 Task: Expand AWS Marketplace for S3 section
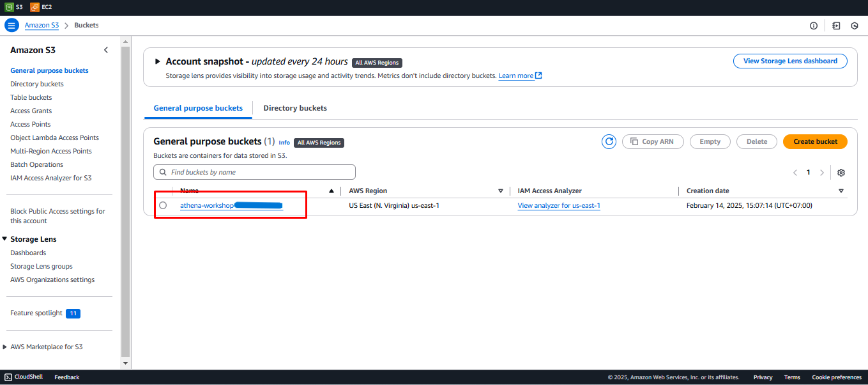pyautogui.click(x=5, y=347)
